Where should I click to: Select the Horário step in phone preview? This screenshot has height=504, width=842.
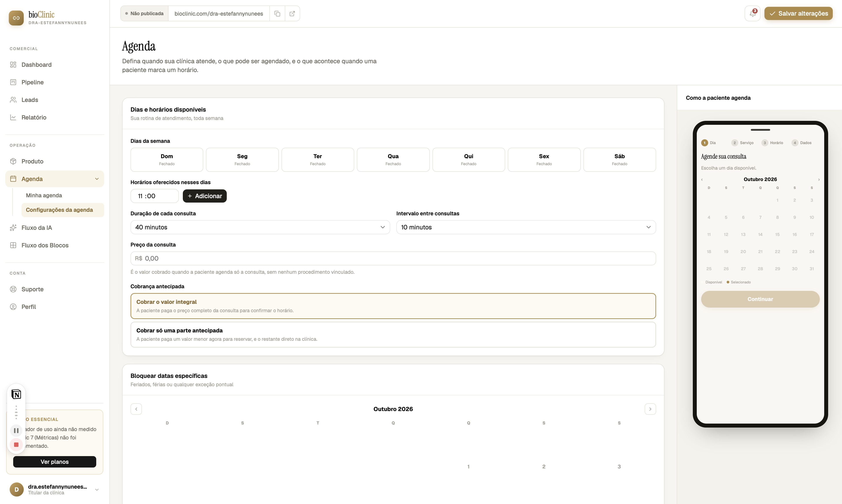click(x=772, y=143)
